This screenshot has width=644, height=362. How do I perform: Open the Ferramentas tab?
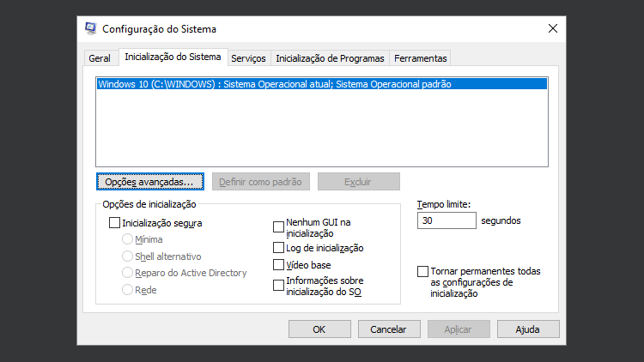pyautogui.click(x=420, y=58)
